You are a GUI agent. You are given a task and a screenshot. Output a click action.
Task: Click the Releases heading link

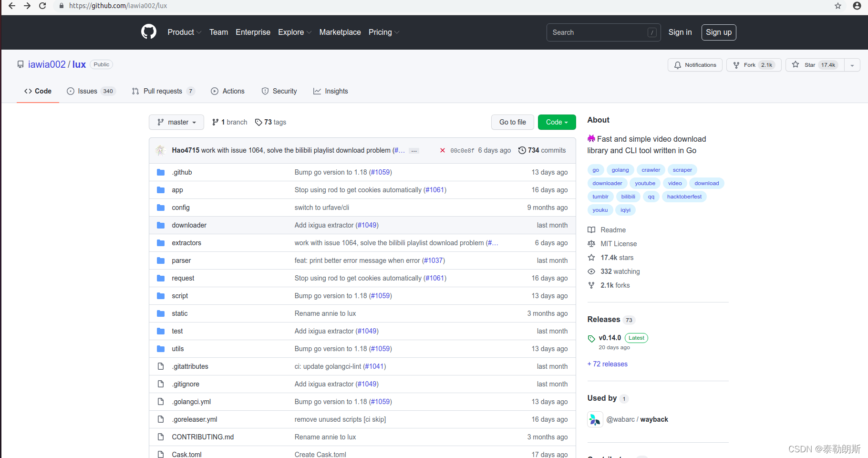pos(604,319)
